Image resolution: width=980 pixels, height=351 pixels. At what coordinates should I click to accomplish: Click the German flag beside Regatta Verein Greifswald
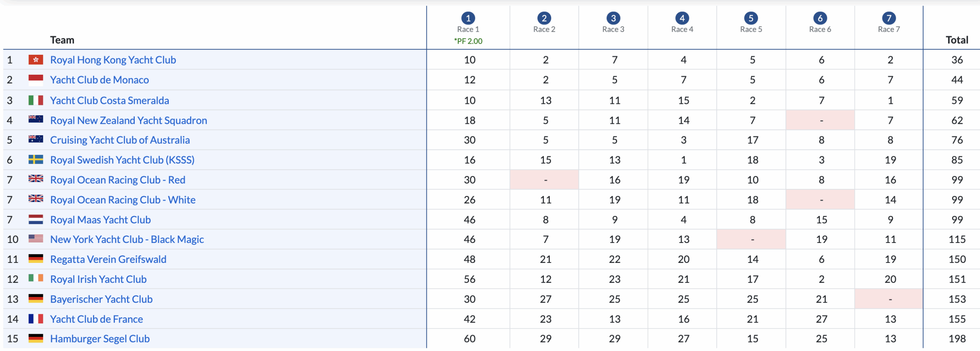[36, 259]
